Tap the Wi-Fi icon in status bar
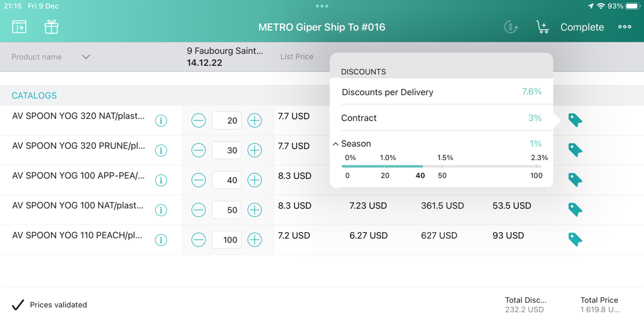Screen dimensions: 644x326 pyautogui.click(x=601, y=6)
